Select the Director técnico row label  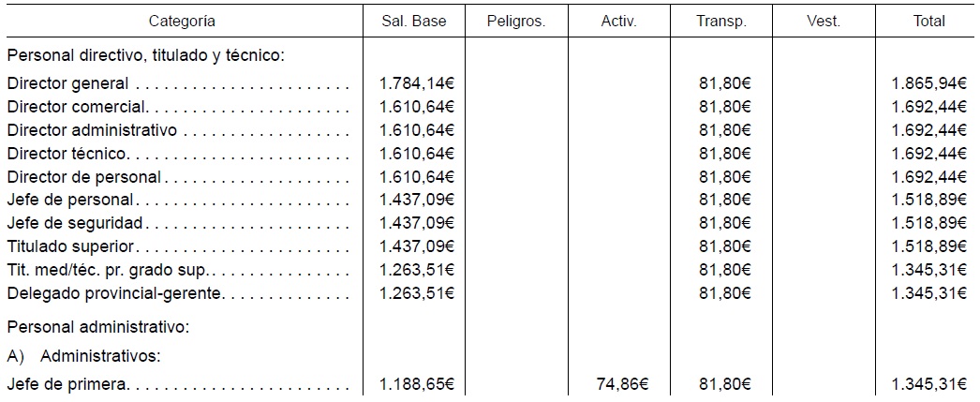pyautogui.click(x=67, y=153)
